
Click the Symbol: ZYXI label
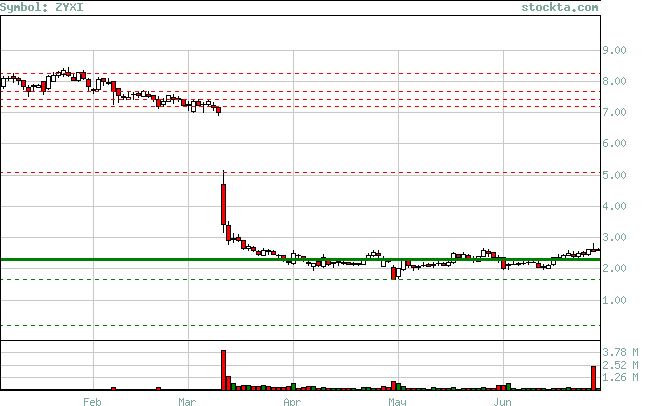point(41,7)
